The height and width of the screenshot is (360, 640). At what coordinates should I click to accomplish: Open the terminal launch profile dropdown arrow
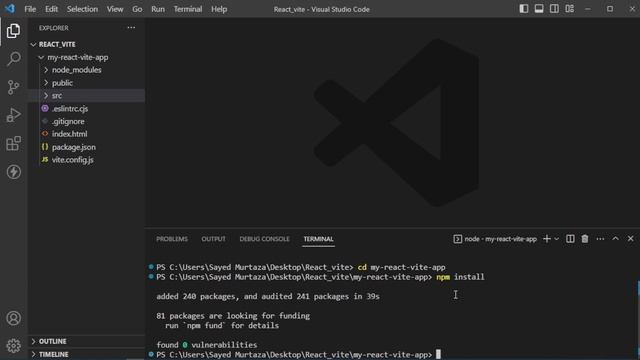click(x=556, y=239)
